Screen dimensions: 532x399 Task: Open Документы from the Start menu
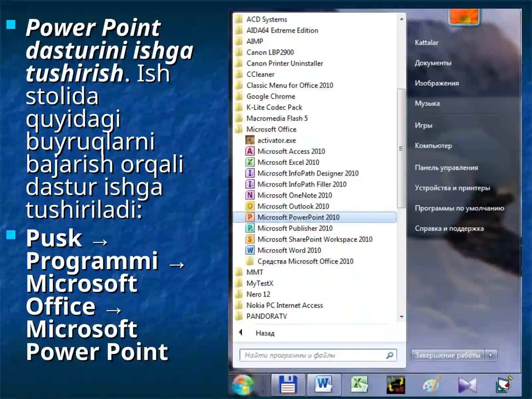tap(433, 63)
